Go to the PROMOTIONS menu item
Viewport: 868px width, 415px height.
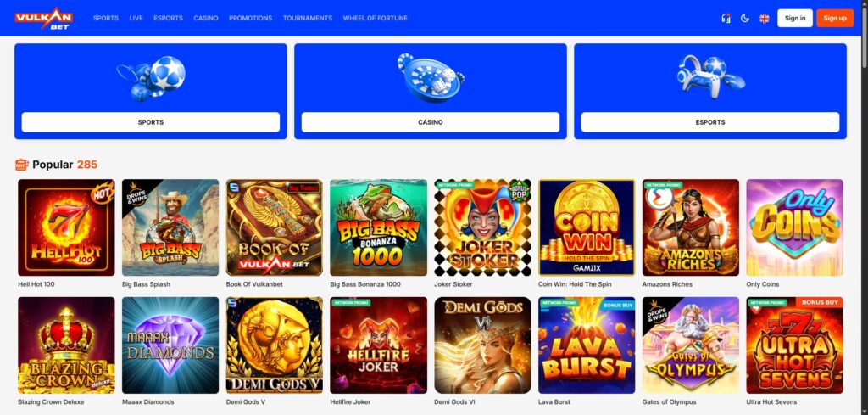click(x=250, y=19)
